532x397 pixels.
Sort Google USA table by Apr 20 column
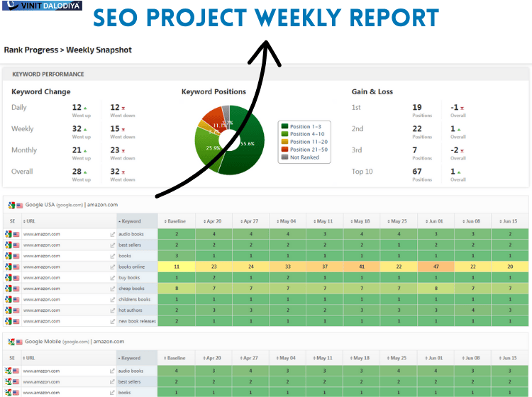point(214,221)
